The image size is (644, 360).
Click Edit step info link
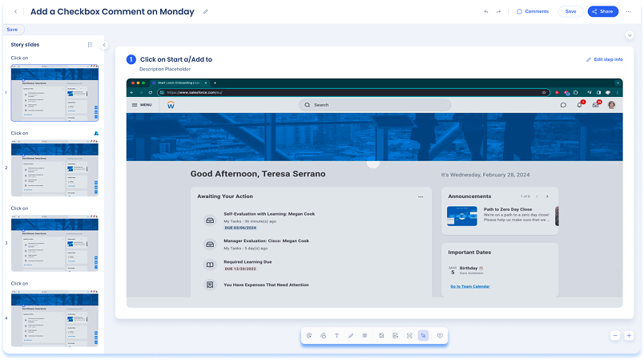point(604,59)
